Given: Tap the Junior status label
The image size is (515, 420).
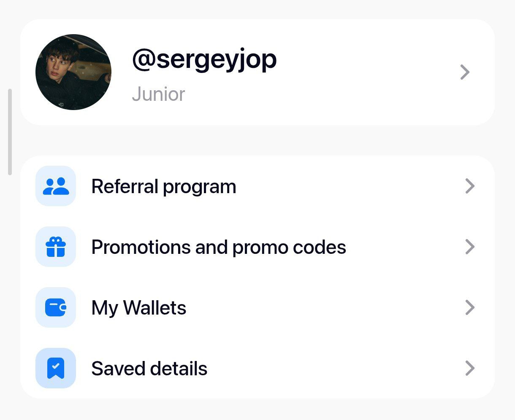Looking at the screenshot, I should (158, 94).
